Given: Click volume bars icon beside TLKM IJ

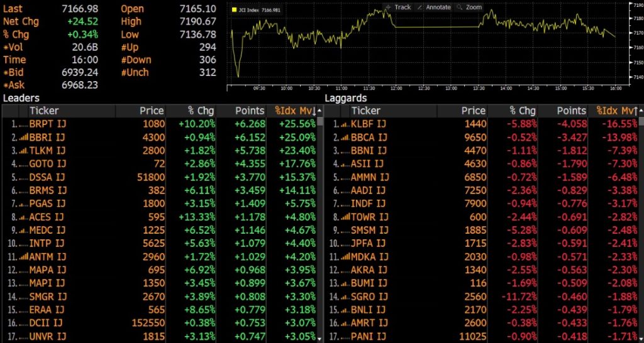Looking at the screenshot, I should point(23,151).
